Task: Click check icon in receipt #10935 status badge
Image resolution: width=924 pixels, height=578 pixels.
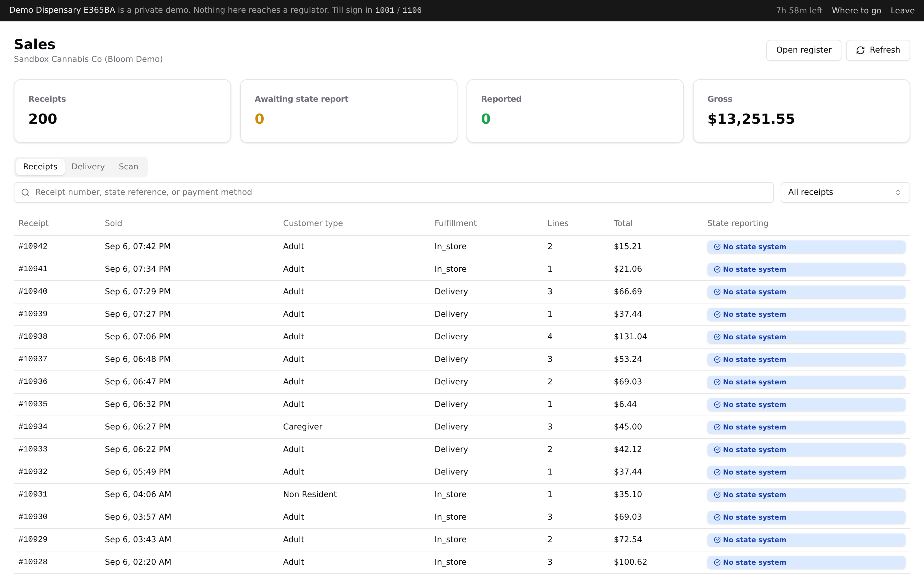Action: pos(717,405)
